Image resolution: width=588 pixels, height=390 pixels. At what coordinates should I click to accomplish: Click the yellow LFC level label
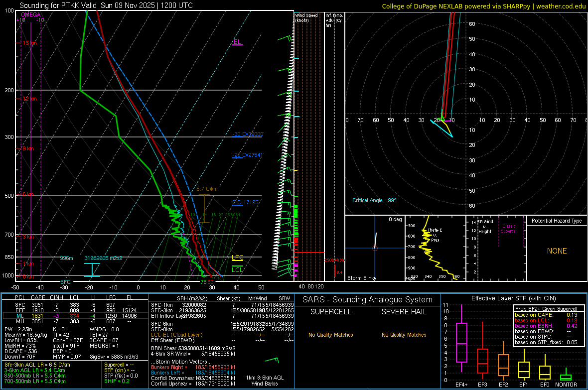[x=237, y=258]
